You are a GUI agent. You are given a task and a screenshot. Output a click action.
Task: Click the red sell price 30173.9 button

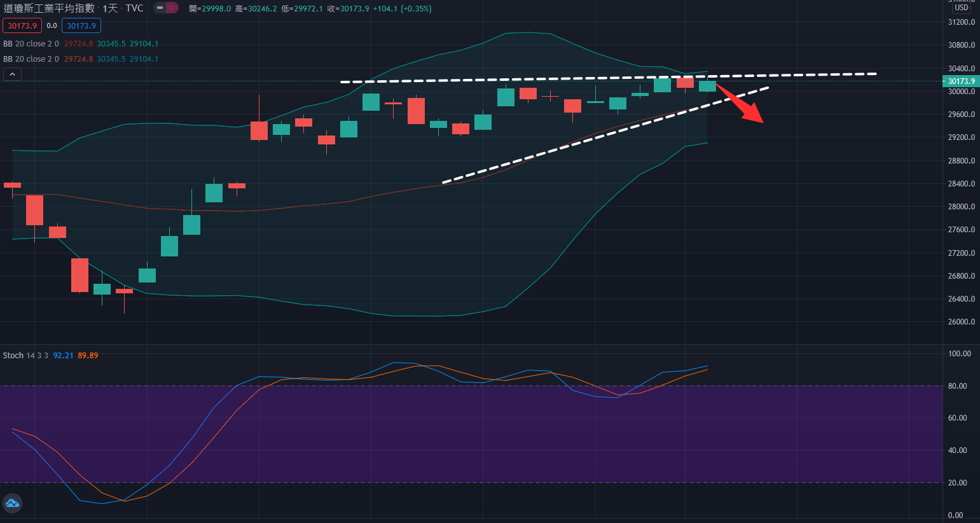(22, 26)
